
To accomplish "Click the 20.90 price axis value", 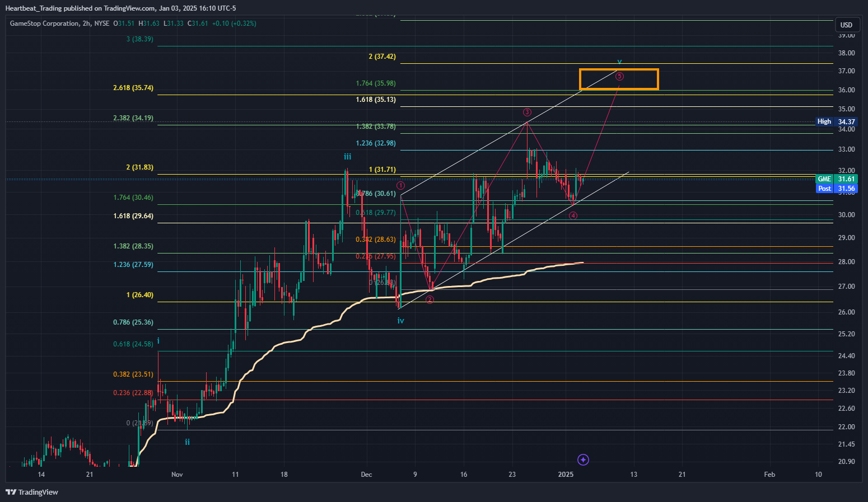I will tap(846, 462).
